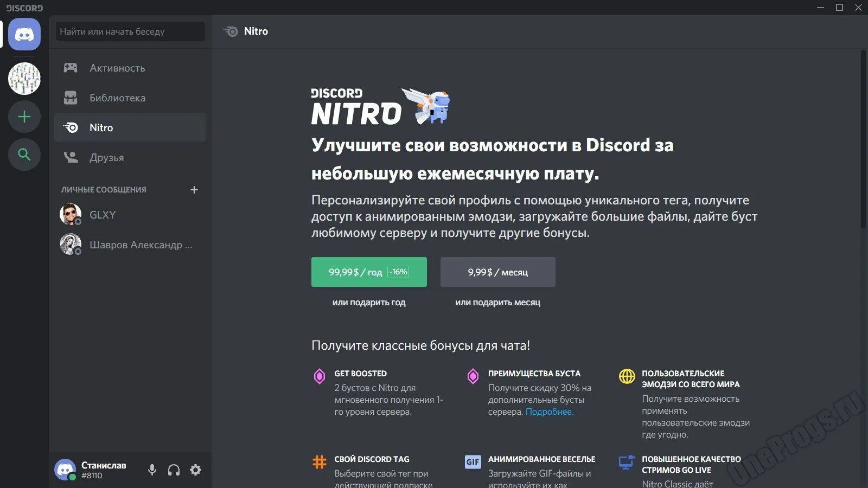Click the globe emoji icon
Screen dimensions: 868x488
point(627,376)
